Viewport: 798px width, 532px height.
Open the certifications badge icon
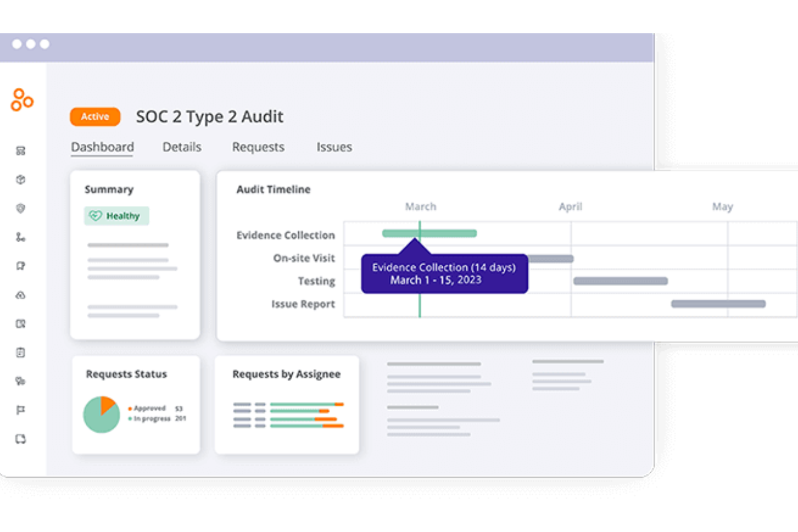pos(20,266)
